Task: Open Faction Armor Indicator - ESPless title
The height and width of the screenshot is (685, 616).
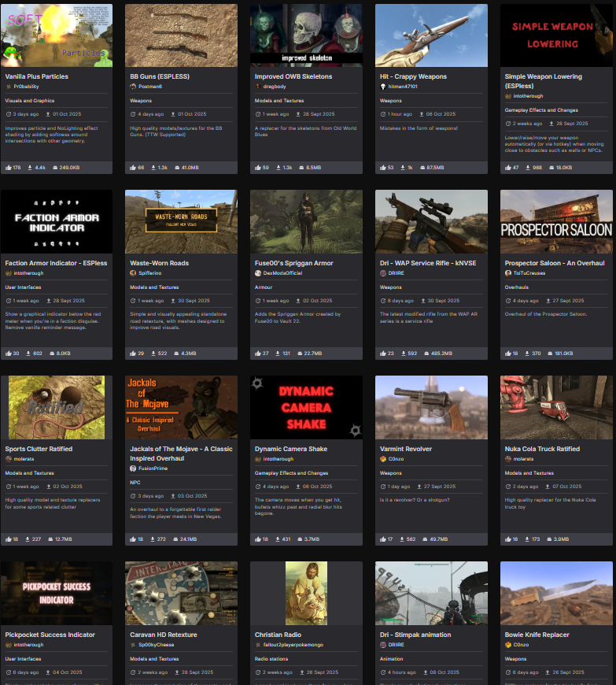Action: [56, 263]
